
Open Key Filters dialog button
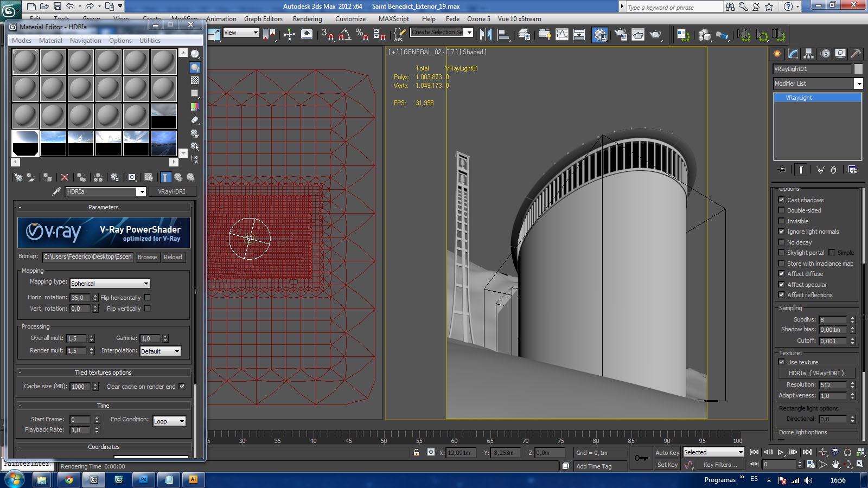pyautogui.click(x=720, y=465)
